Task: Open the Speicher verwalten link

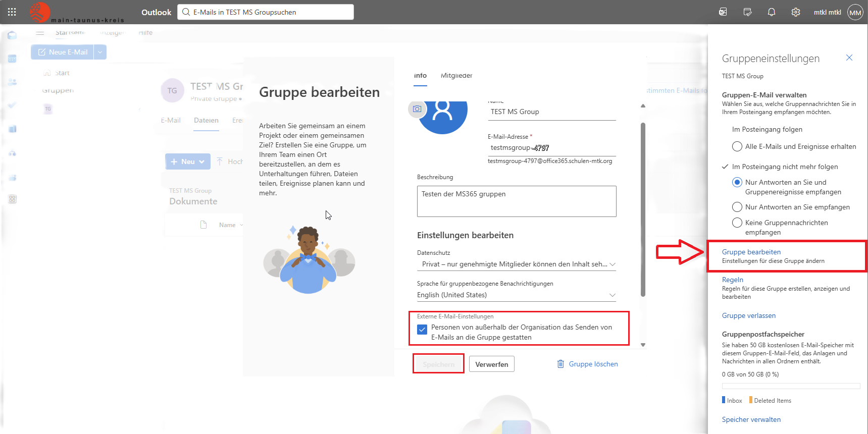Action: click(751, 419)
